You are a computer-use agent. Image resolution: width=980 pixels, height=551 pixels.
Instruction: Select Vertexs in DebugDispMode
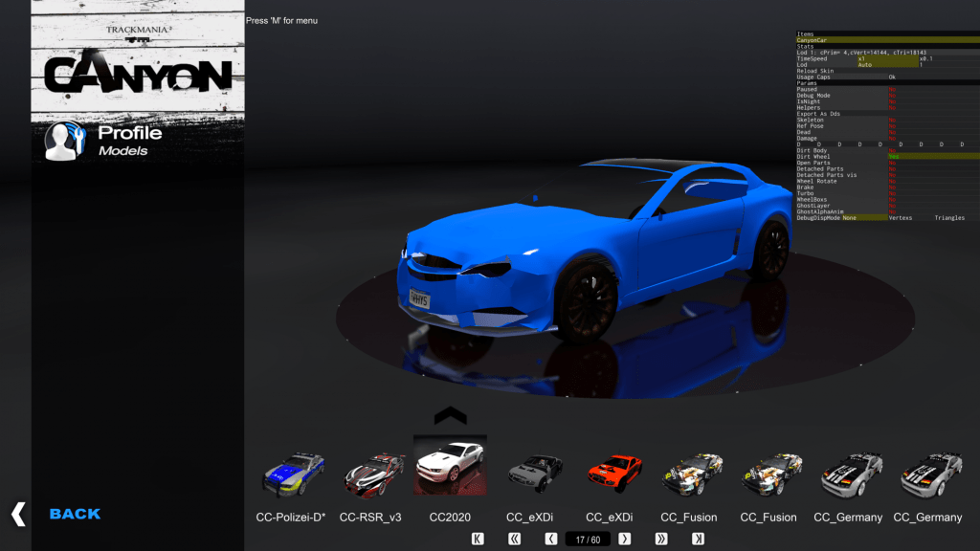pos(901,218)
